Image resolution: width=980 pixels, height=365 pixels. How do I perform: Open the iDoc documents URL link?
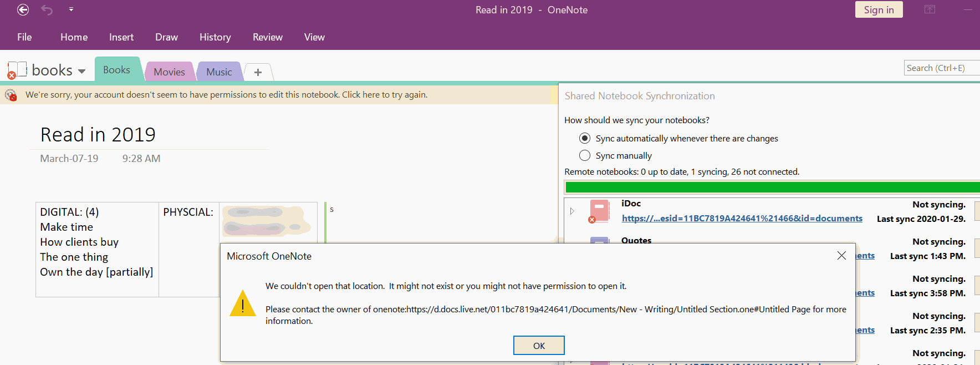click(x=742, y=219)
